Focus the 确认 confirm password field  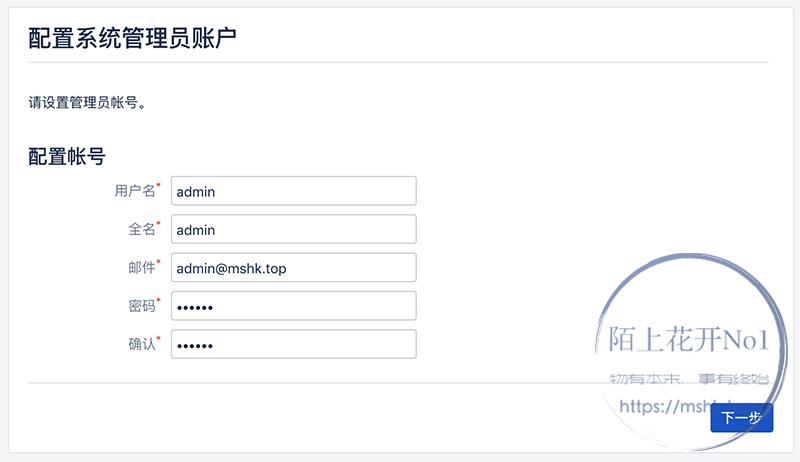tap(293, 344)
